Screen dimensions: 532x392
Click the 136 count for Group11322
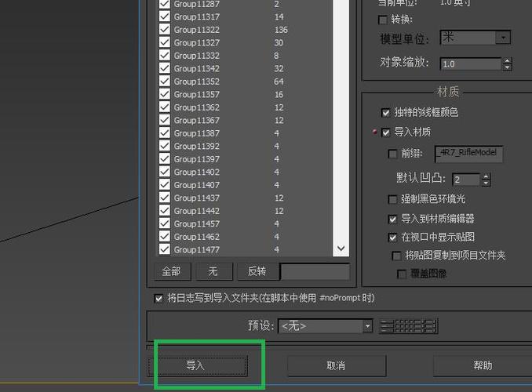pyautogui.click(x=281, y=30)
